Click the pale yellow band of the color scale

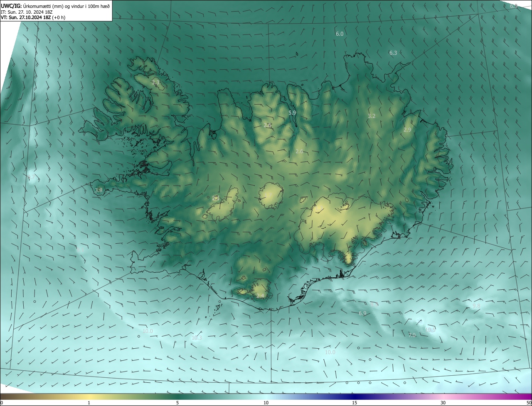coord(89,396)
